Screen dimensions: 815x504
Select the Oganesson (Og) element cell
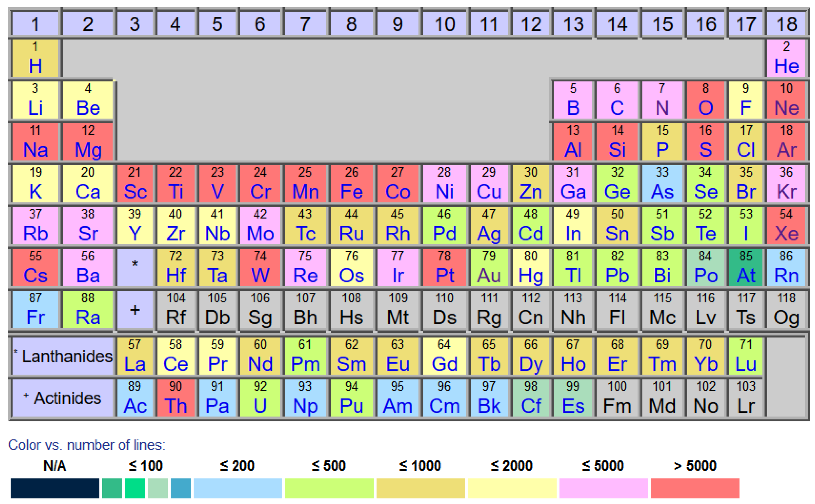(786, 310)
